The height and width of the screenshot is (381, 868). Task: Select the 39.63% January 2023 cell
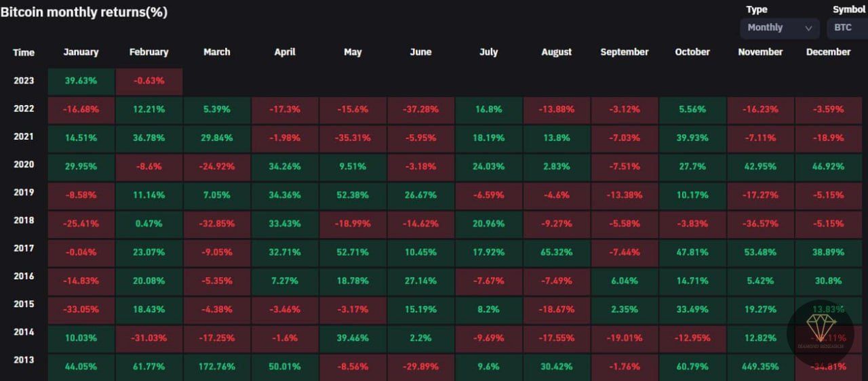point(81,81)
